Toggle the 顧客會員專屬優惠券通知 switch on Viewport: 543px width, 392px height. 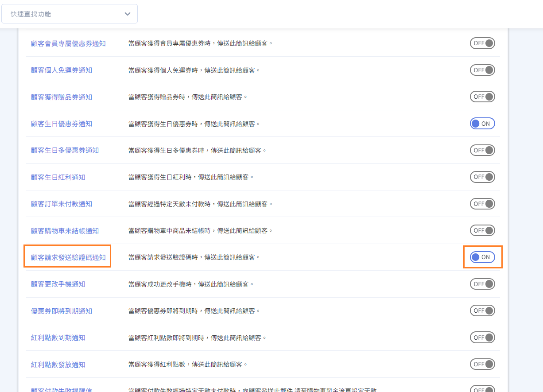[482, 43]
